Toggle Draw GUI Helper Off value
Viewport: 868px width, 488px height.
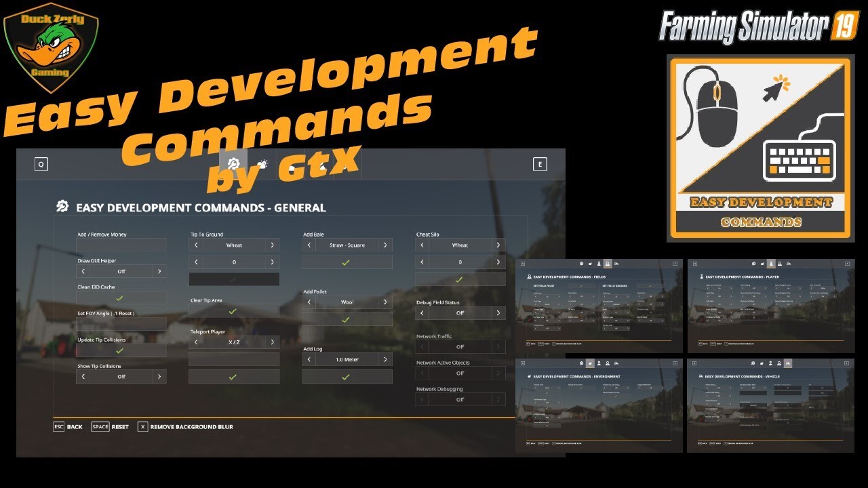coord(121,271)
